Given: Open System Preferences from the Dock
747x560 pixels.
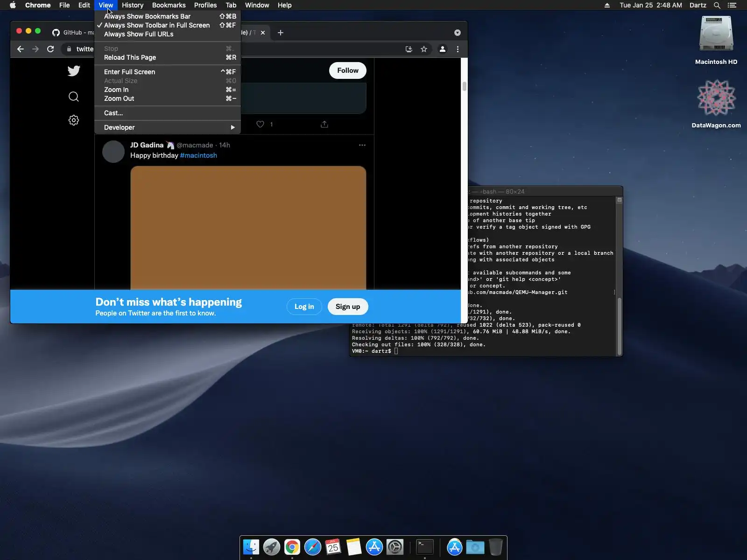Looking at the screenshot, I should 395,547.
